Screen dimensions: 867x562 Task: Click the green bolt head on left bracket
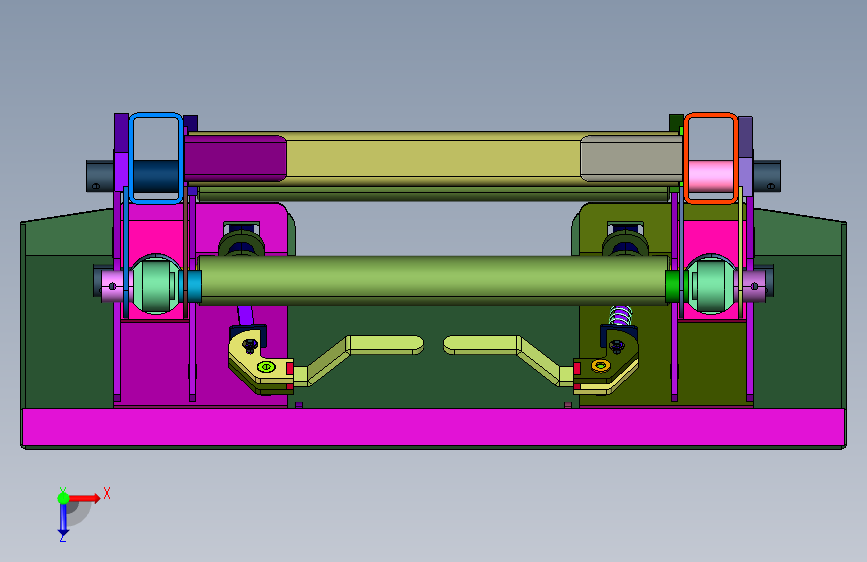point(267,367)
